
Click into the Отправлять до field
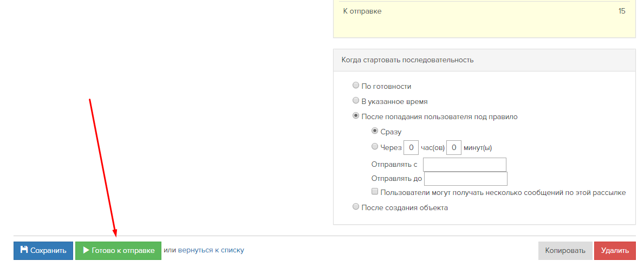(x=466, y=179)
